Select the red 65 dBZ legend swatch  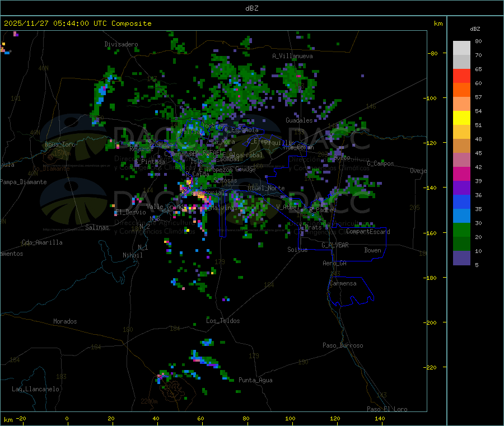(x=461, y=76)
